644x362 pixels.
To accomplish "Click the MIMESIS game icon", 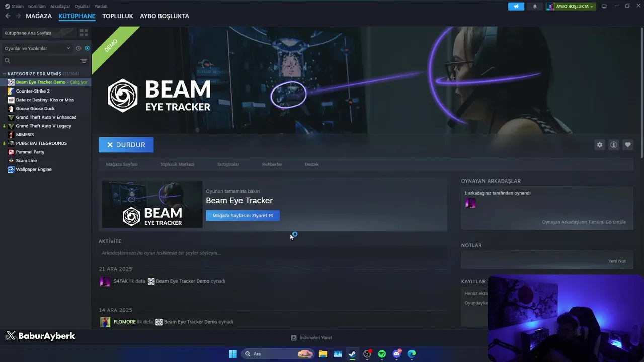I will pos(11,135).
